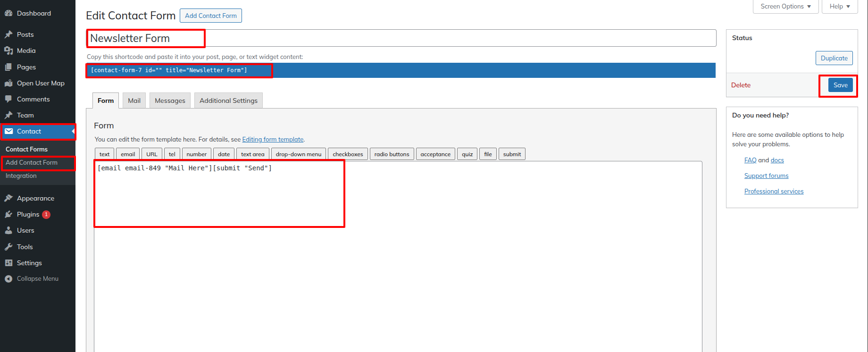Click the Tools wrench icon
The width and height of the screenshot is (868, 352).
click(8, 247)
